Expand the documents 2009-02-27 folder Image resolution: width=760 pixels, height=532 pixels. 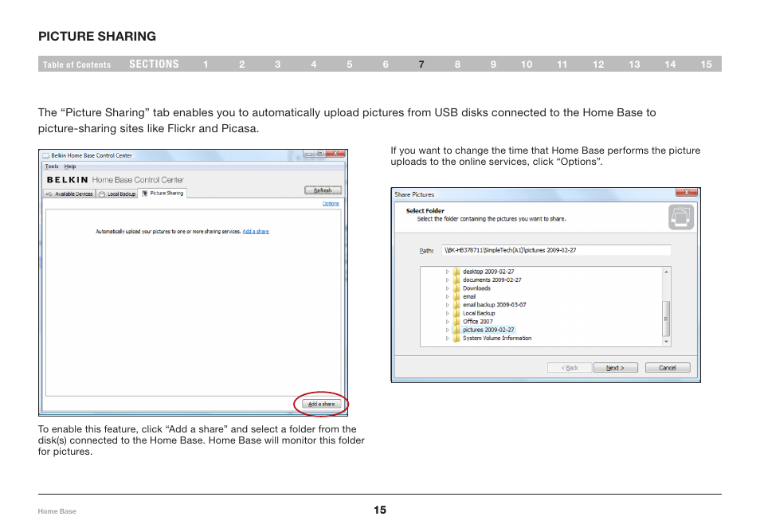(x=448, y=280)
